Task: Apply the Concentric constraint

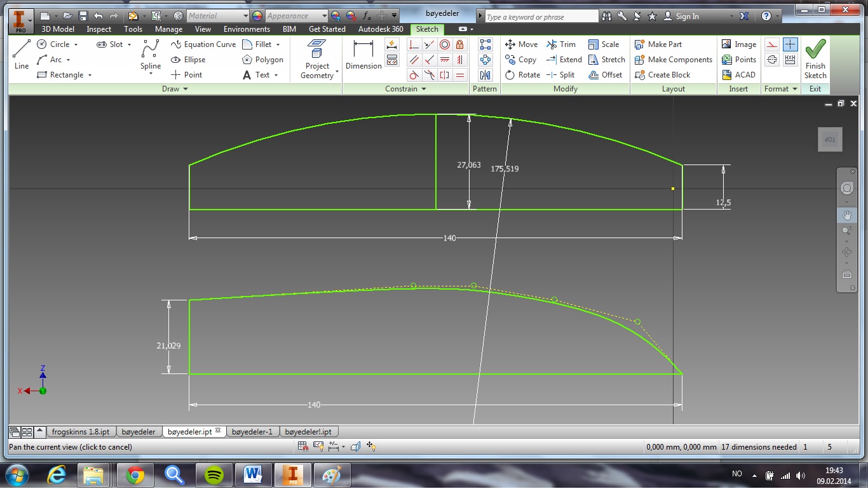Action: point(445,44)
